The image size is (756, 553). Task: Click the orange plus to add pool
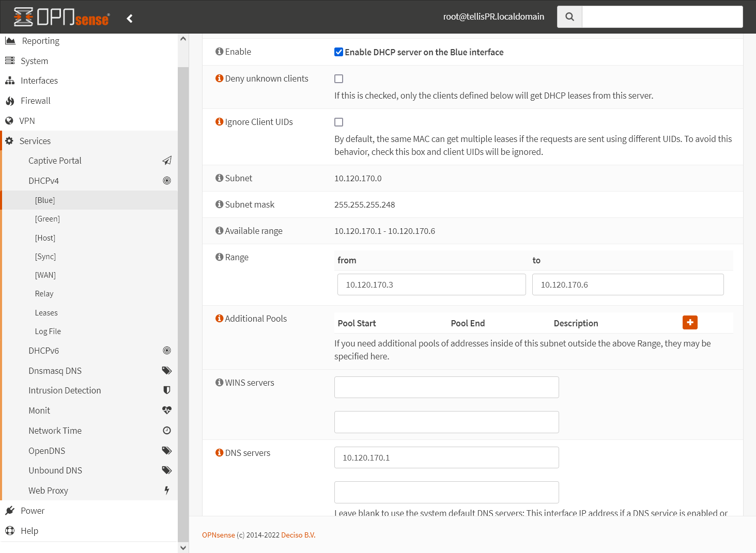(690, 322)
